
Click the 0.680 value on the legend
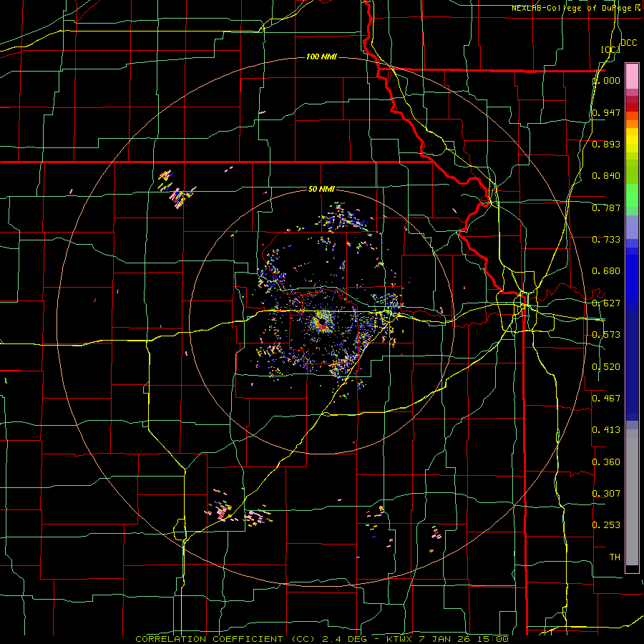[x=606, y=271]
